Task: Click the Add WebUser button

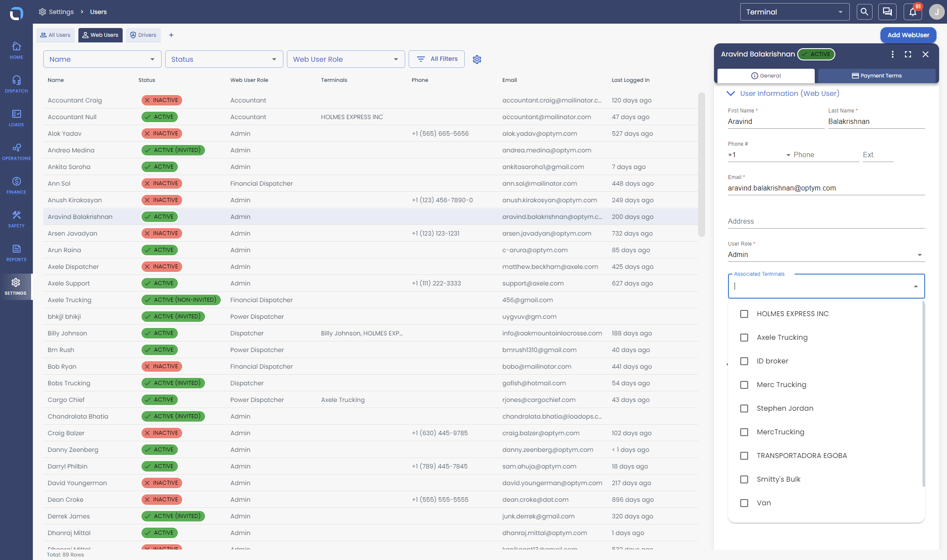Action: (908, 35)
